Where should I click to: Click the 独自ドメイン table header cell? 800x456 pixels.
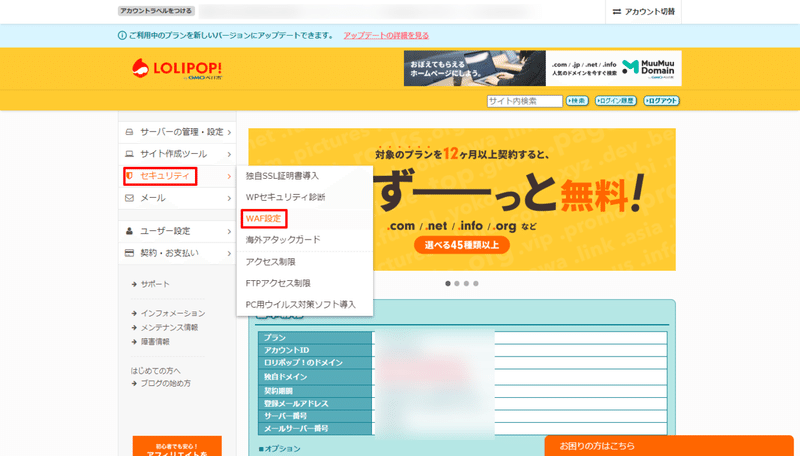(x=315, y=377)
